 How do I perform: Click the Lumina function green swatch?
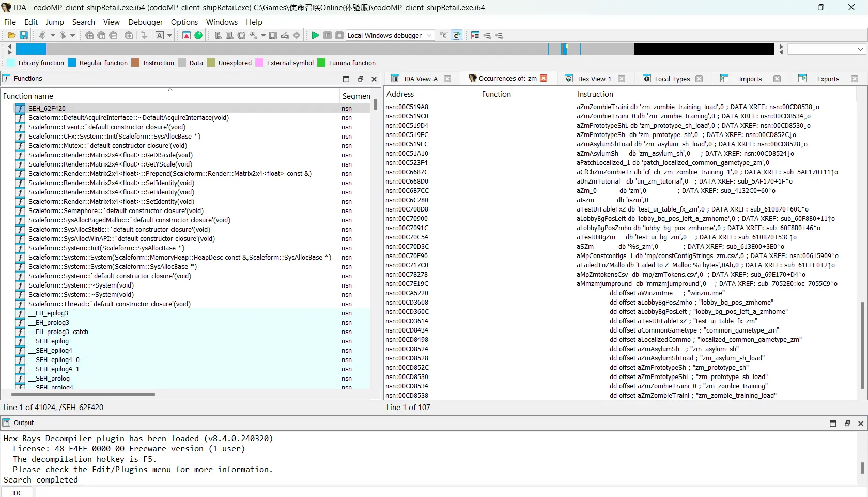(x=321, y=63)
